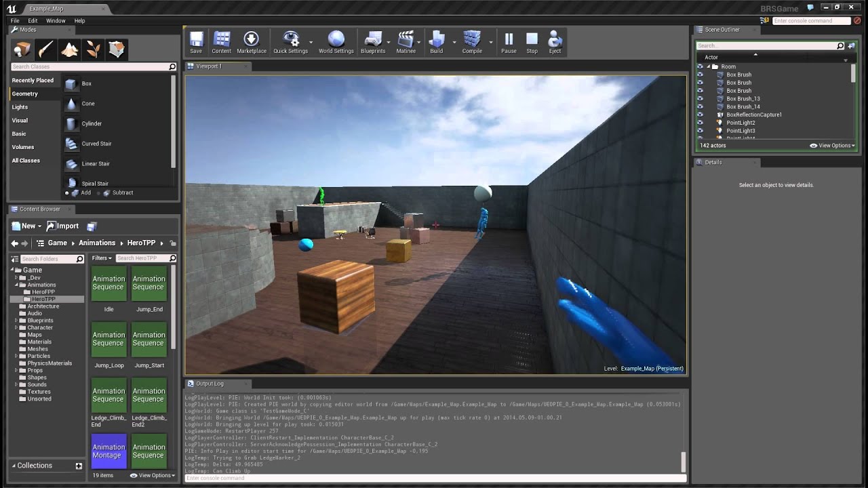Open the Marketplace toolbar icon
The height and width of the screenshot is (488, 868).
pos(251,42)
